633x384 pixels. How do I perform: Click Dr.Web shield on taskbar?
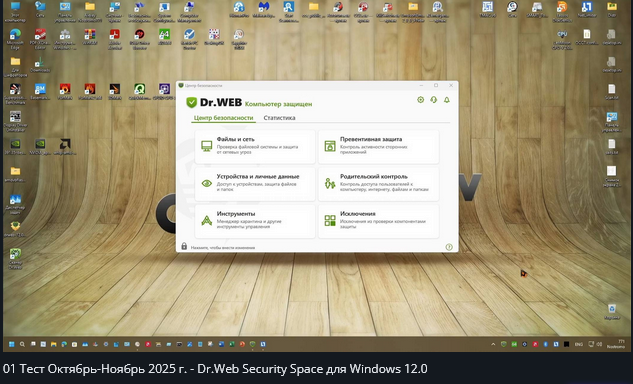[253, 344]
